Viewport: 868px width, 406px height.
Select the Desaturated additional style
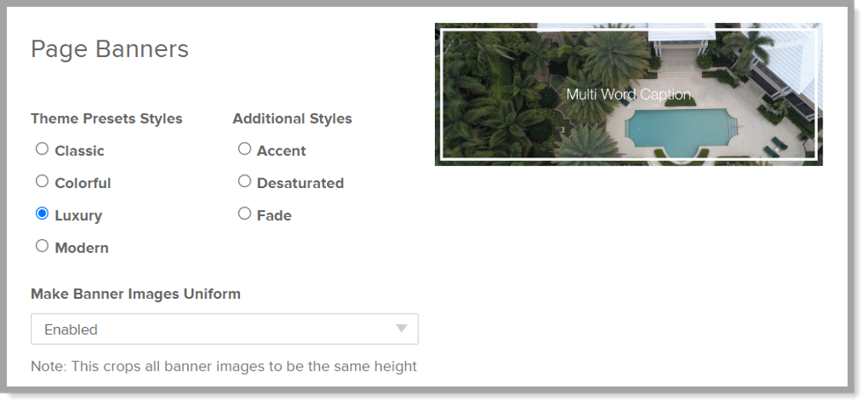pos(245,181)
